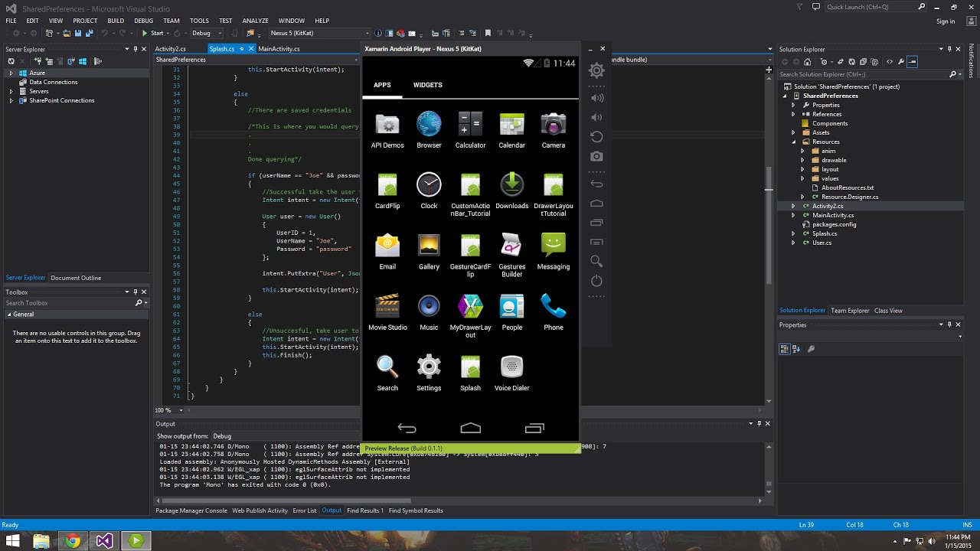Take emulator screenshot with camera icon

[596, 156]
